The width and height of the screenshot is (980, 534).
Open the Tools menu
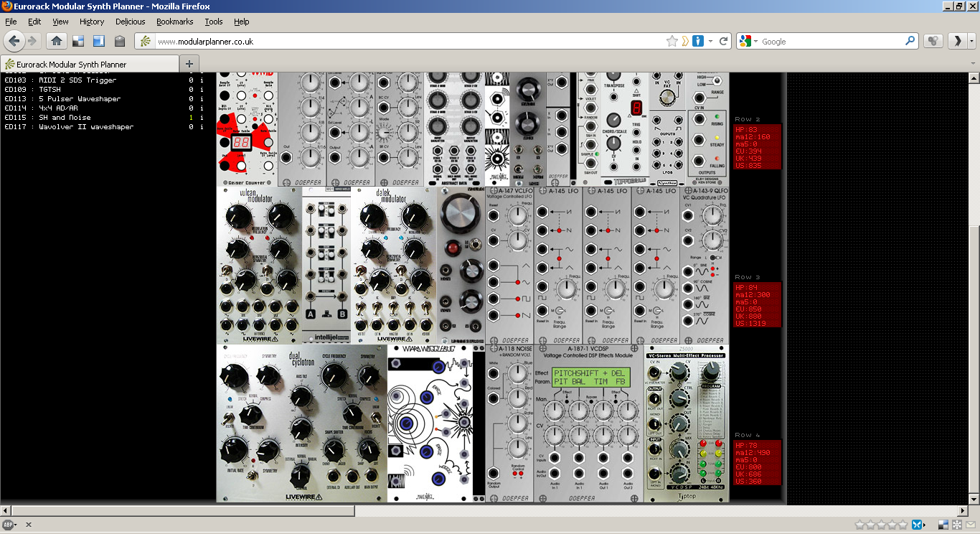click(x=213, y=22)
